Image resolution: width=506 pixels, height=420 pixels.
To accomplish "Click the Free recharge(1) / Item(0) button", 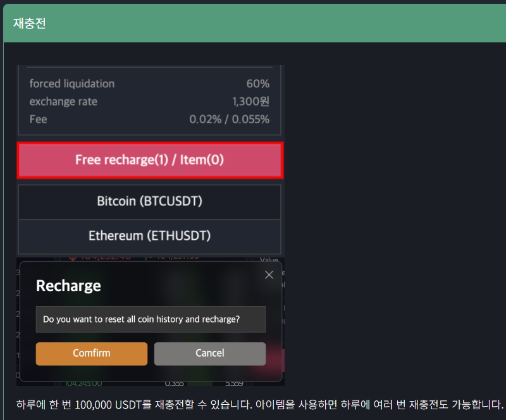I will click(150, 160).
